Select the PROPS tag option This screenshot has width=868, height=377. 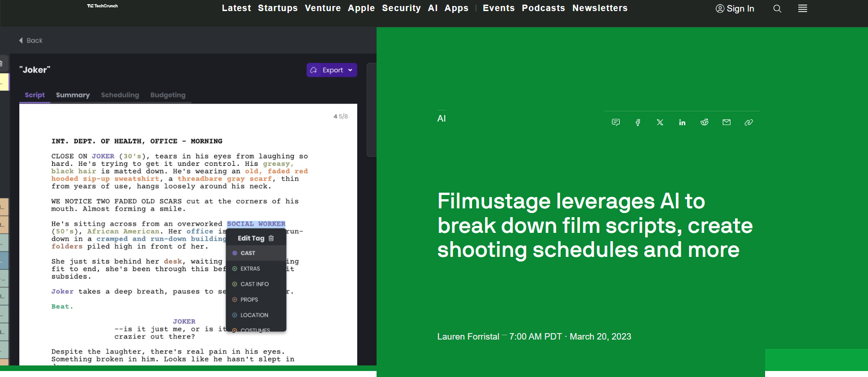coord(256,300)
